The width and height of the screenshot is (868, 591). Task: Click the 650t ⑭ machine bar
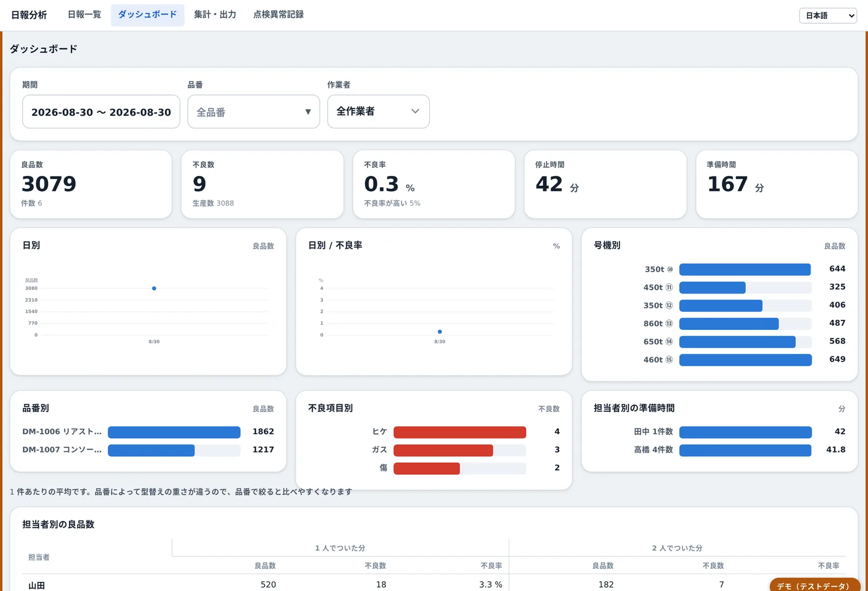[x=737, y=342]
